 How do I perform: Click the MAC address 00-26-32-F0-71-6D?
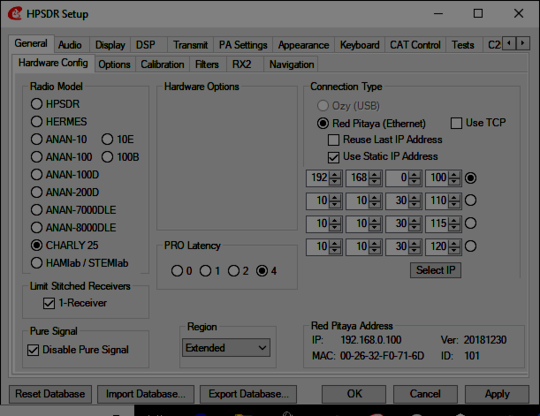382,356
